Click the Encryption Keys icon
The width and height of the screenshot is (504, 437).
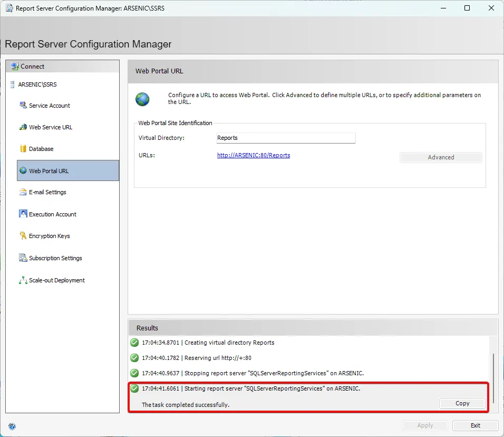tap(23, 235)
